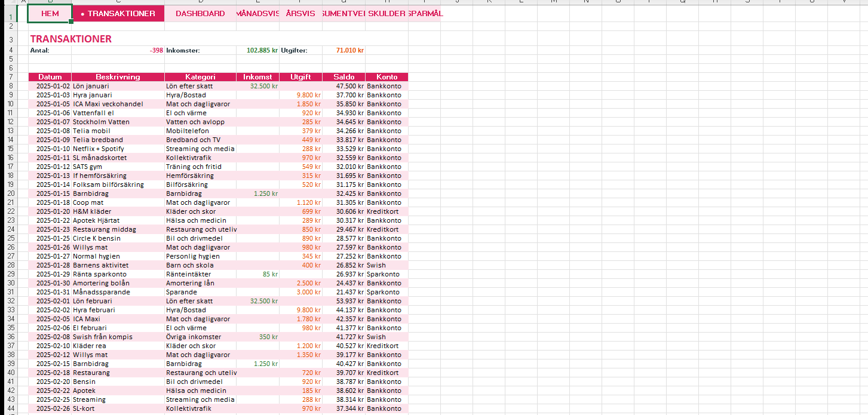Image resolution: width=868 pixels, height=415 pixels.
Task: Open the MÅNADSVIS navigation button
Action: (x=257, y=13)
